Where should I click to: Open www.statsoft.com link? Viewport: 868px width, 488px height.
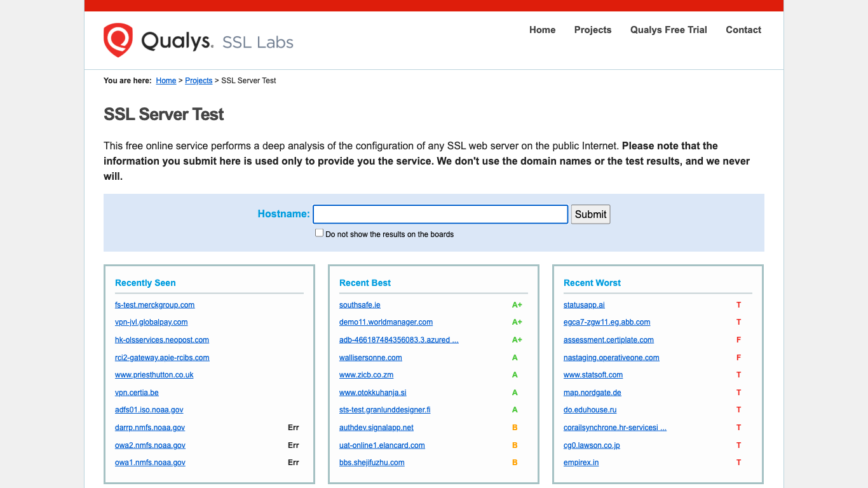tap(593, 375)
